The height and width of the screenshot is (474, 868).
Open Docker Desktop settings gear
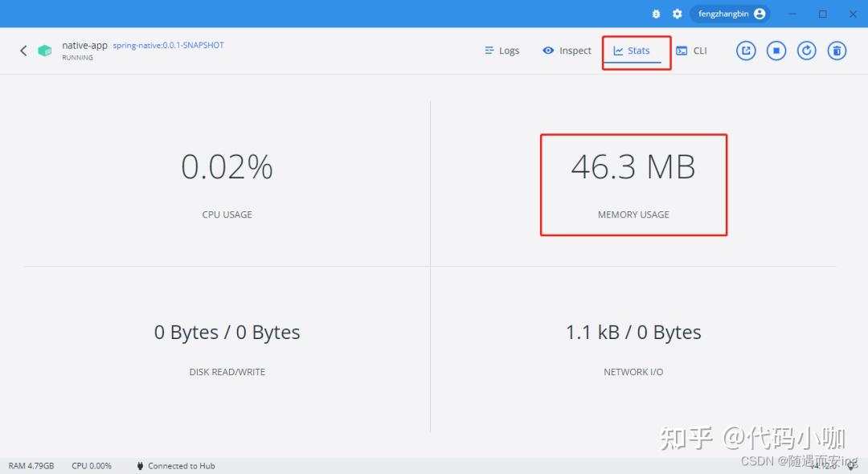click(677, 13)
